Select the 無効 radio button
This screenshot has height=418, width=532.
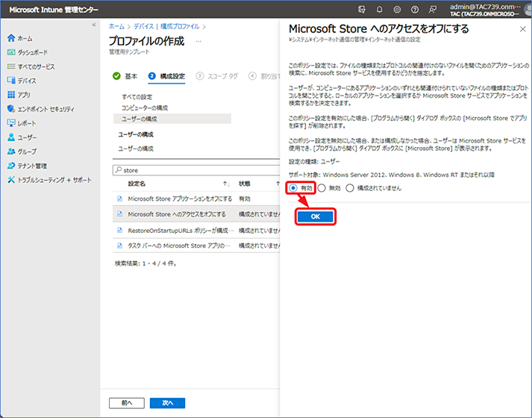(322, 187)
